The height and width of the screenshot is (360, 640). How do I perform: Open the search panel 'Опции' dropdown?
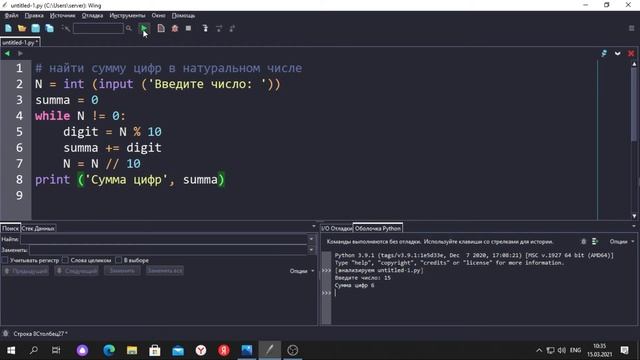coord(302,271)
